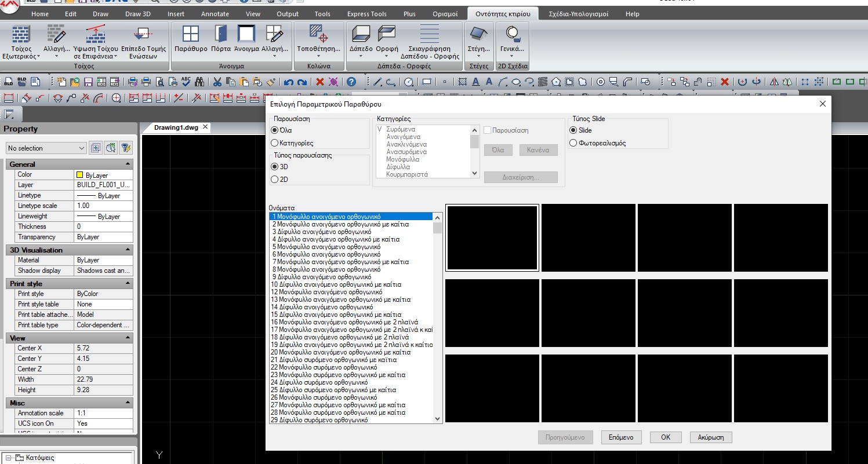Collapse the General properties section
Image resolution: width=868 pixels, height=464 pixels.
128,165
